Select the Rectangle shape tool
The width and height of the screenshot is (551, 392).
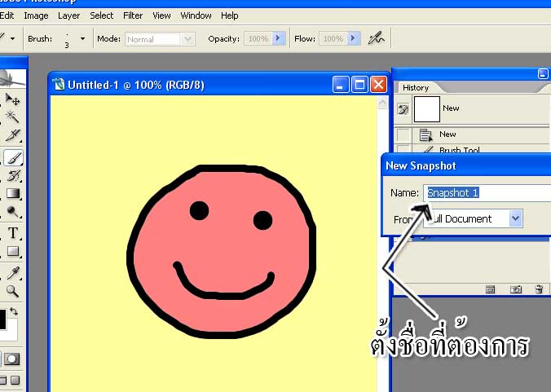(x=13, y=252)
